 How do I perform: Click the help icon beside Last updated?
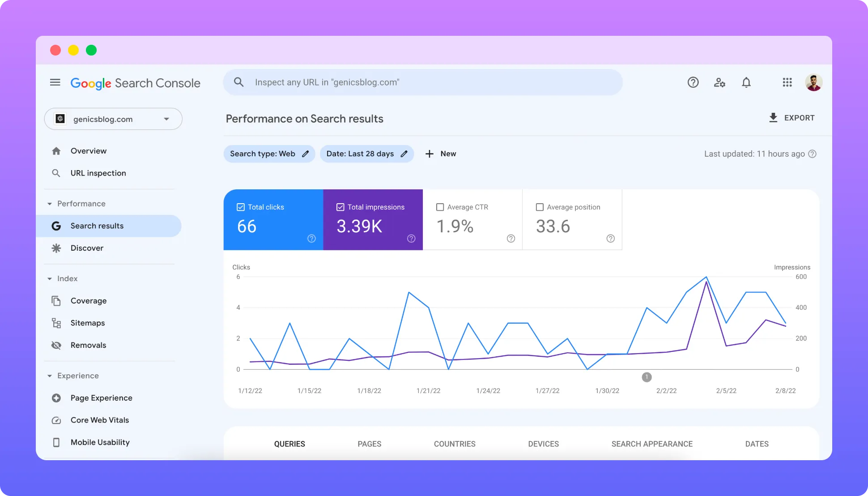[x=813, y=154]
